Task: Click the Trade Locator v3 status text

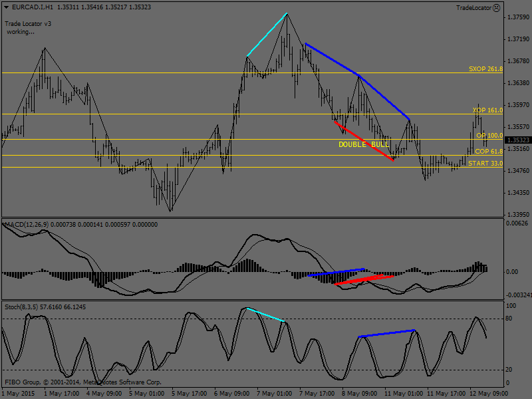Action: click(x=28, y=23)
